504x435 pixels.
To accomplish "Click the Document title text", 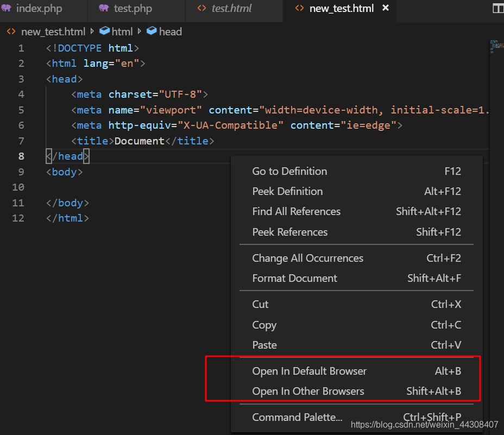I will [140, 141].
